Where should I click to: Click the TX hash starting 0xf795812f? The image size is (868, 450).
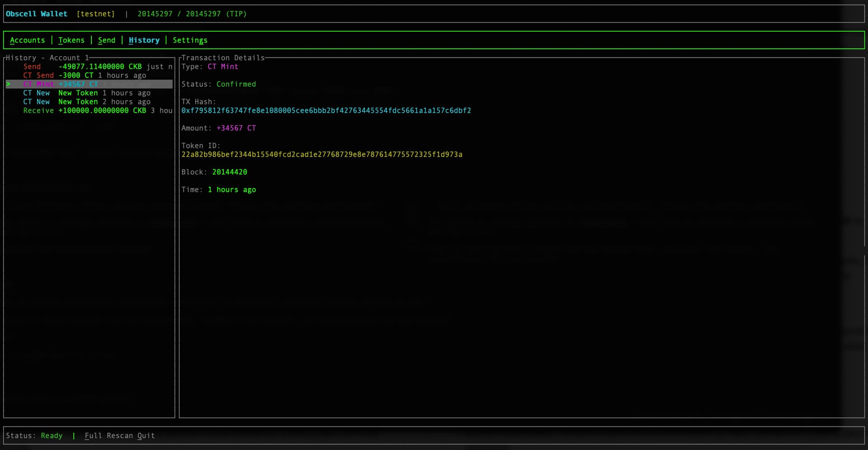pos(326,111)
